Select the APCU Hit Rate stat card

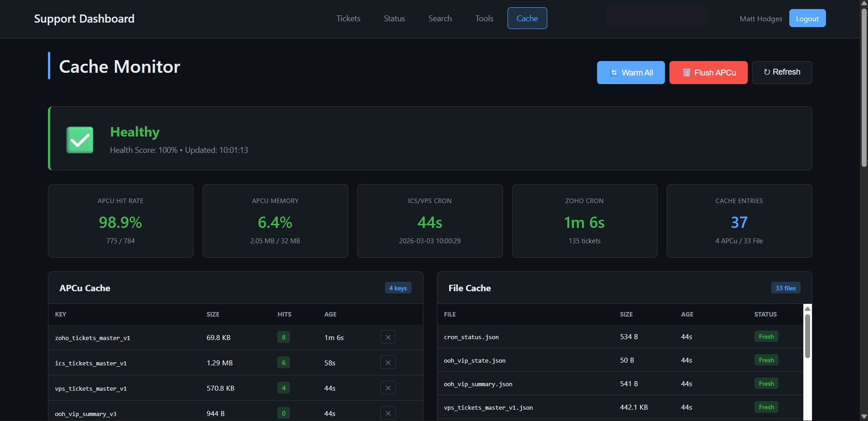click(120, 221)
